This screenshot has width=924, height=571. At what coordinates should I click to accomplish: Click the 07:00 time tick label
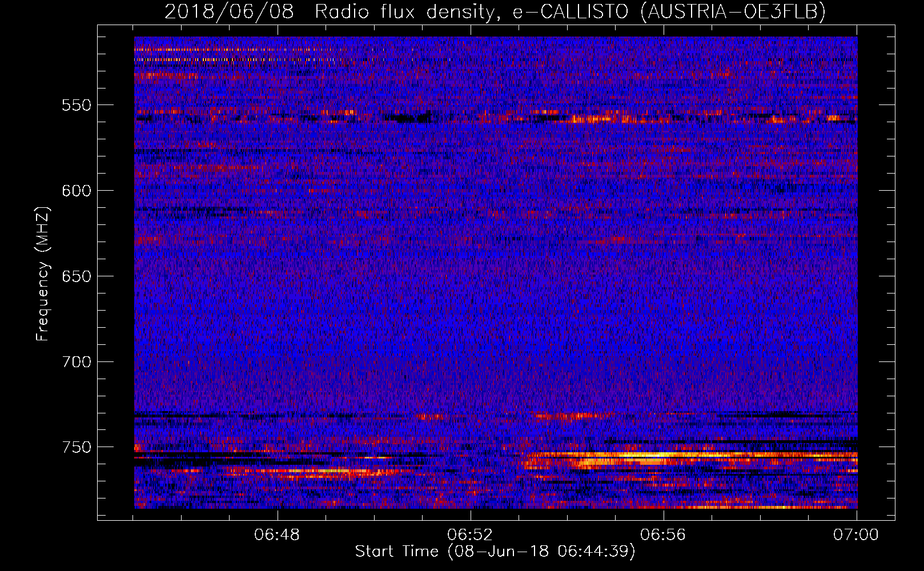coord(856,535)
